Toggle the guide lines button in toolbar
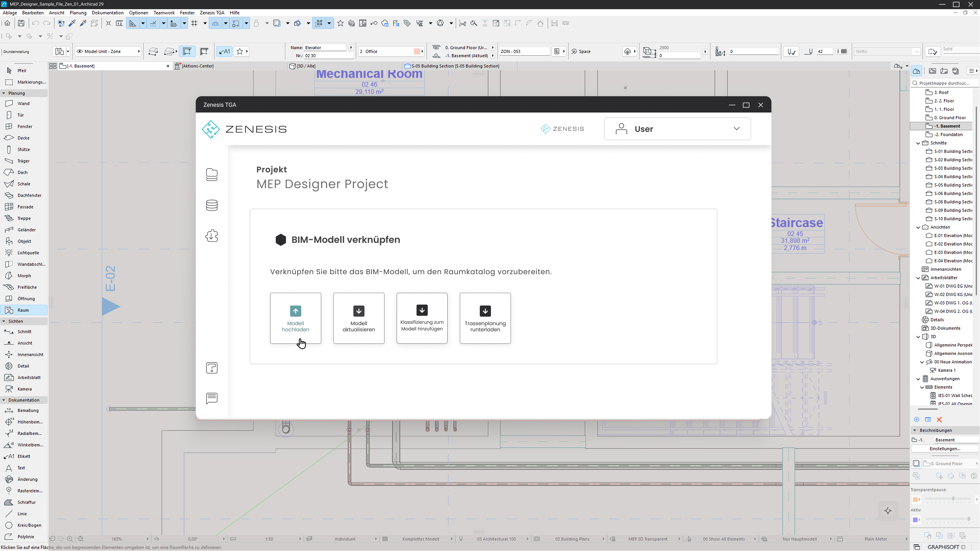 (x=132, y=23)
